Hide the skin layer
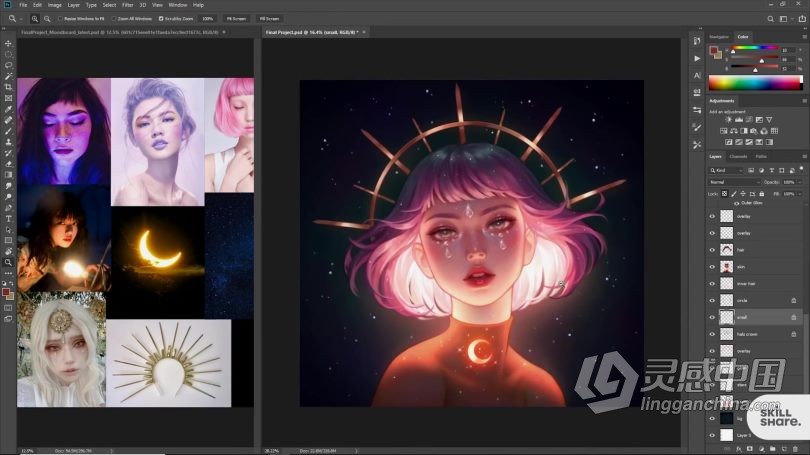Viewport: 810px width, 455px height. [712, 267]
